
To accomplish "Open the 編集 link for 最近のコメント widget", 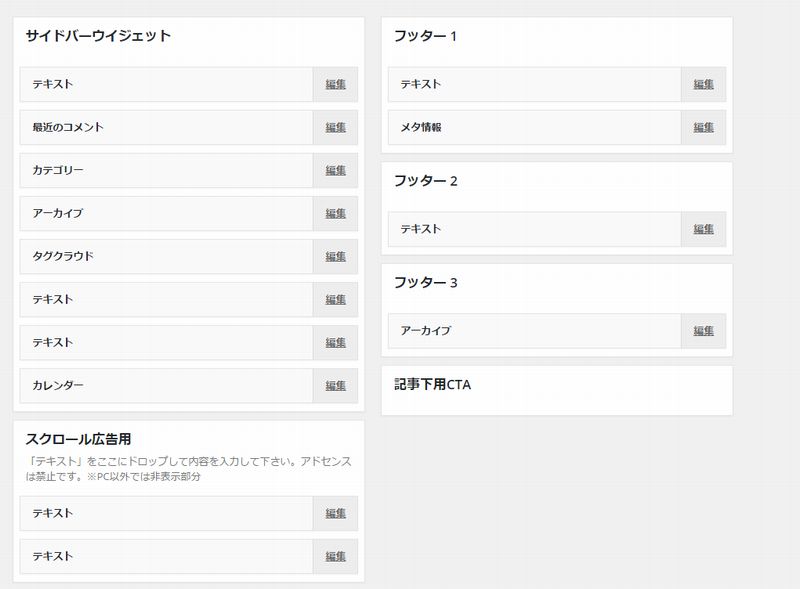I will (x=335, y=127).
